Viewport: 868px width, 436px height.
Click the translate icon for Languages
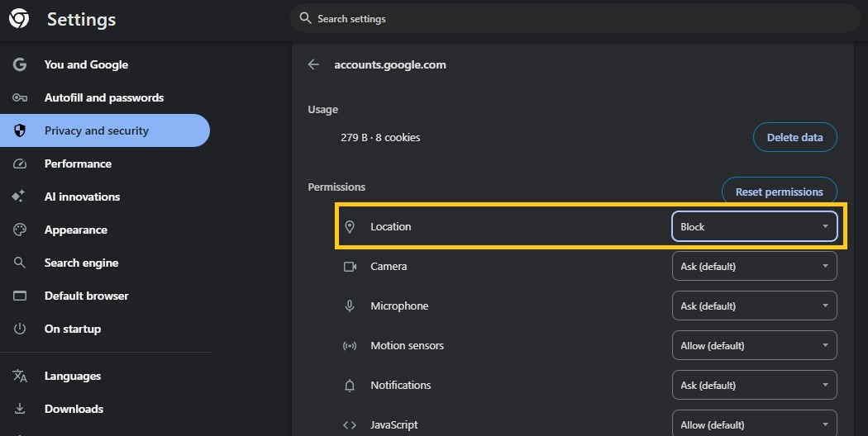coord(20,376)
